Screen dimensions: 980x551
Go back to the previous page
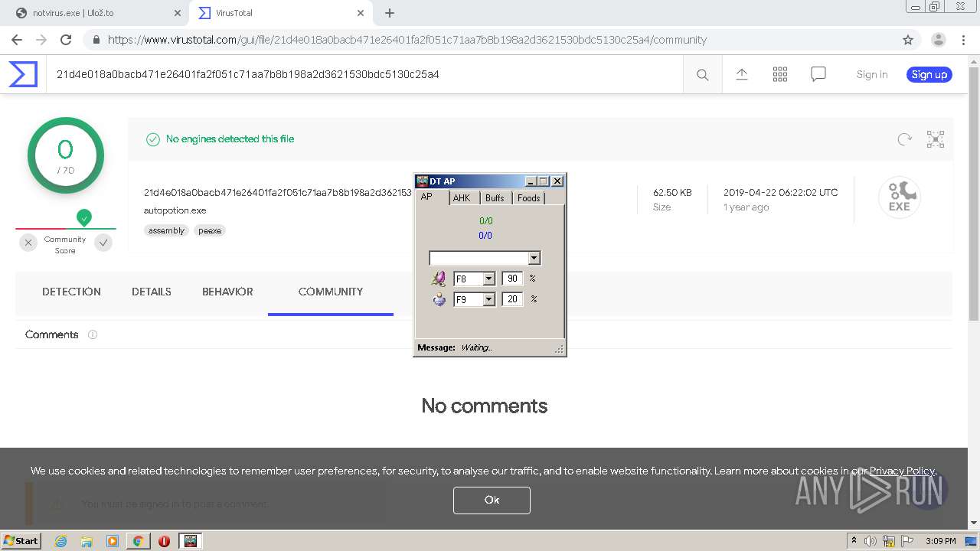point(17,40)
